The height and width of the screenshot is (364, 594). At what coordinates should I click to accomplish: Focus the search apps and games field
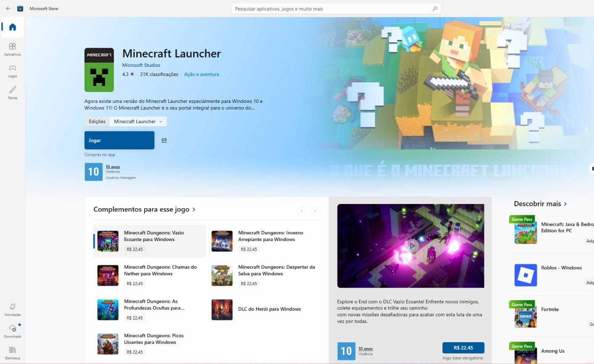[336, 9]
